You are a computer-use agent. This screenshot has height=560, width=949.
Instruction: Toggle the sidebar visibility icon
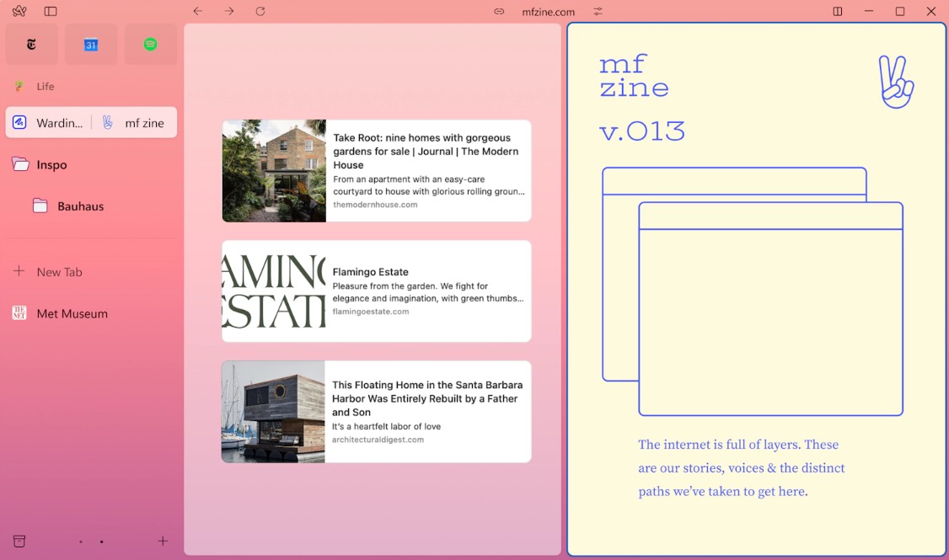51,11
